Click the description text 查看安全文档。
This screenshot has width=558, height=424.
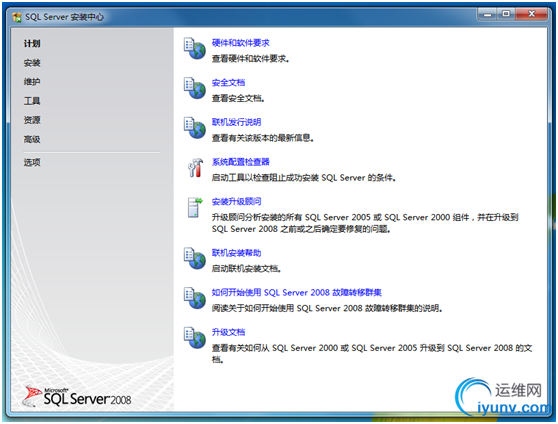click(x=238, y=98)
